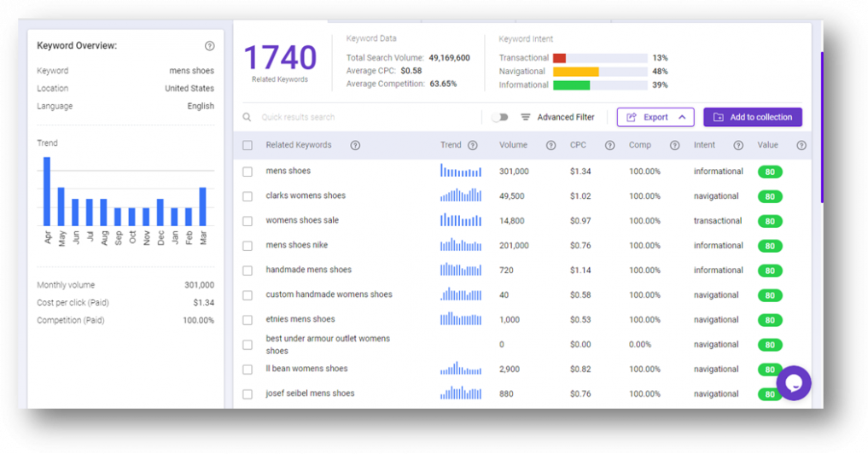Click help icon next to Comp header

[x=674, y=146]
